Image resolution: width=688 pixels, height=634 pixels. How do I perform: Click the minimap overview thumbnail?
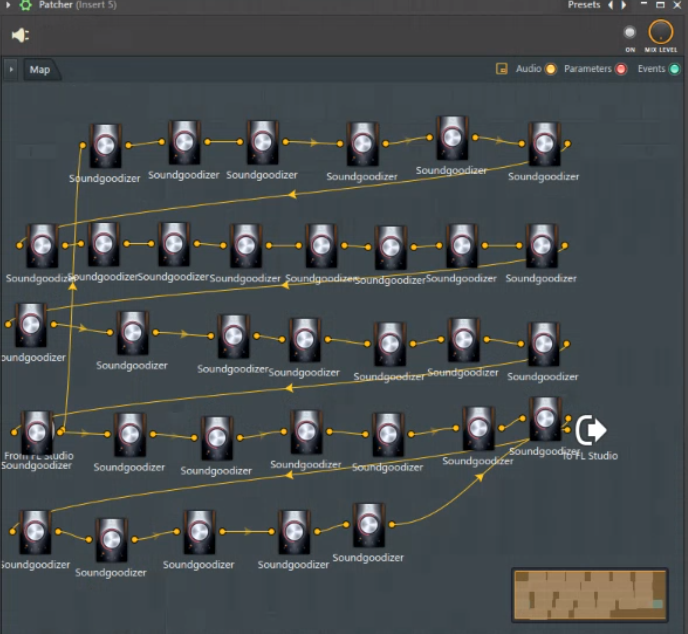point(590,595)
